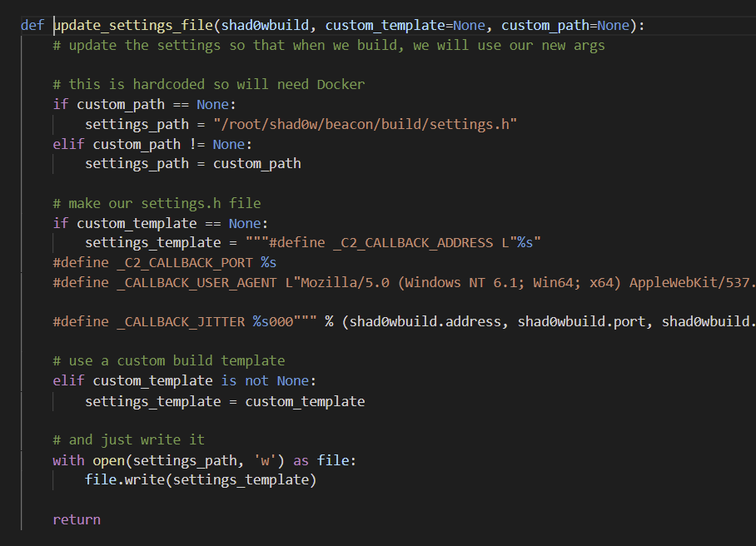
Task: Click the text _C2_CALLBACK_ADDRESS
Action: [x=413, y=243]
